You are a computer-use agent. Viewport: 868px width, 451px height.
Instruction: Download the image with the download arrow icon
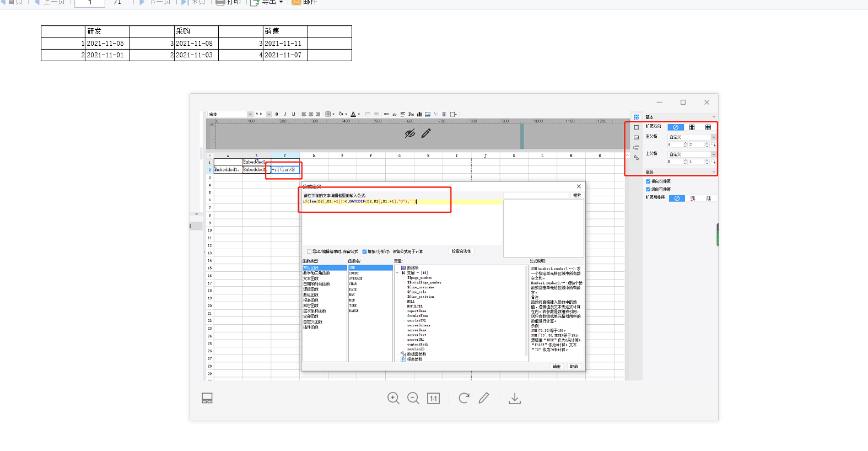pos(515,398)
